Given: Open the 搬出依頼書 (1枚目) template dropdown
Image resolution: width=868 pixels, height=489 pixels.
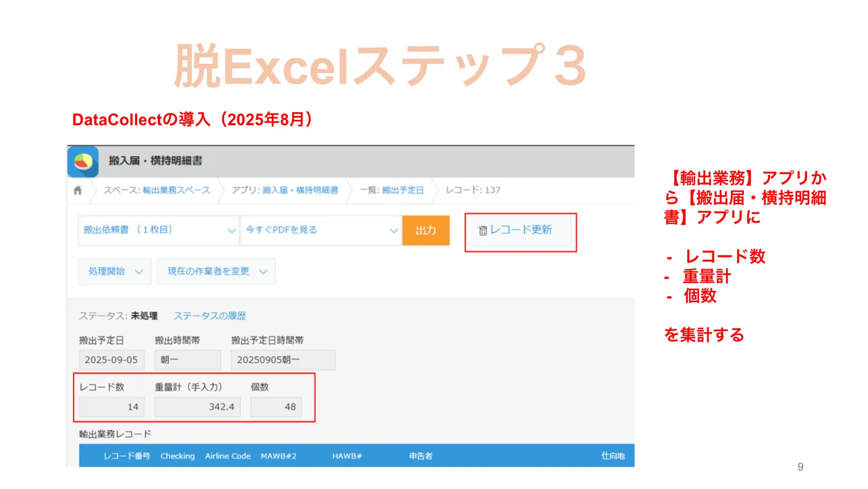Looking at the screenshot, I should pos(158,230).
